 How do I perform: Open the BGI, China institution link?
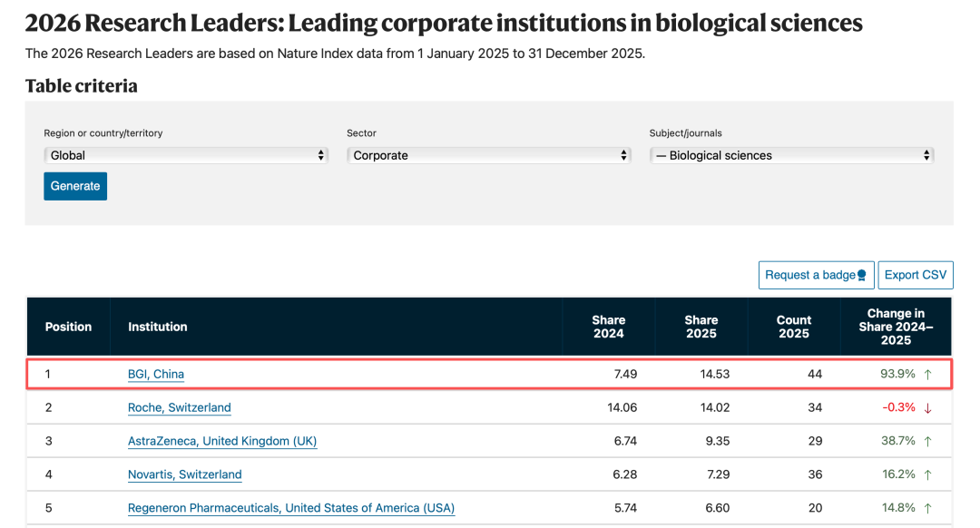pyautogui.click(x=156, y=375)
